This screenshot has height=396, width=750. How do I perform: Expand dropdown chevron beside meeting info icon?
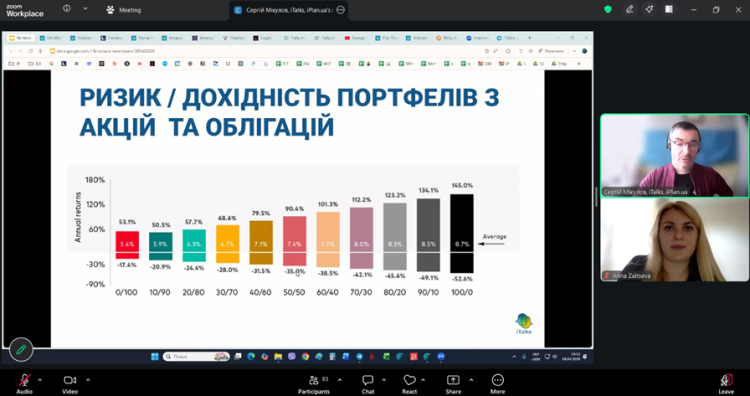pos(85,9)
